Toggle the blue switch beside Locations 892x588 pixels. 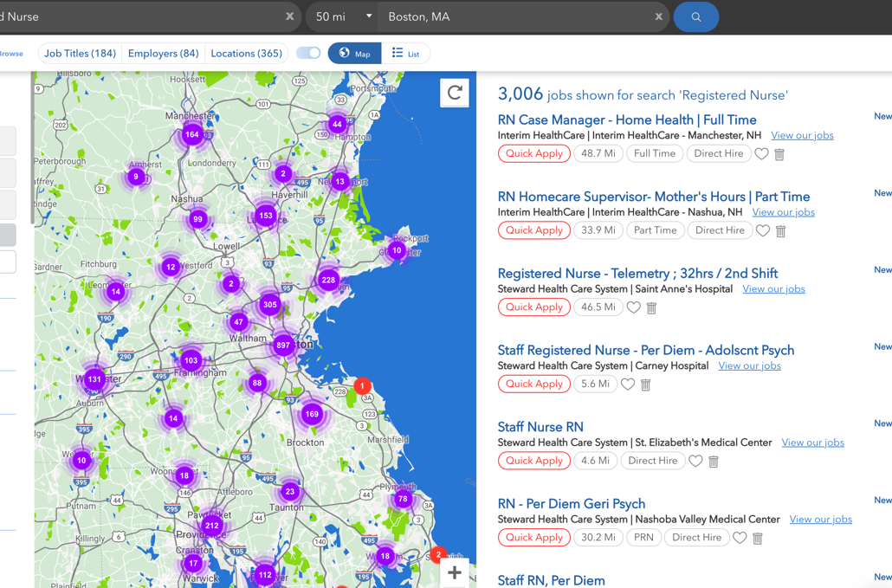pos(308,53)
